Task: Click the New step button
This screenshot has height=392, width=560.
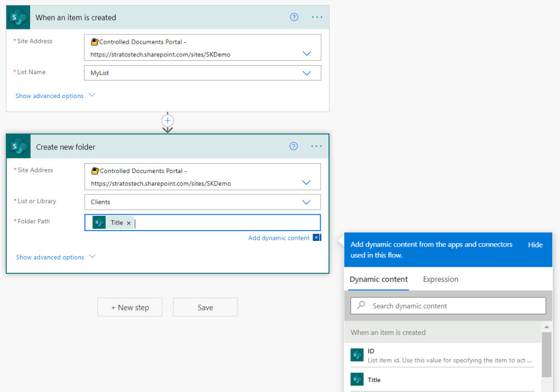Action: pyautogui.click(x=130, y=307)
